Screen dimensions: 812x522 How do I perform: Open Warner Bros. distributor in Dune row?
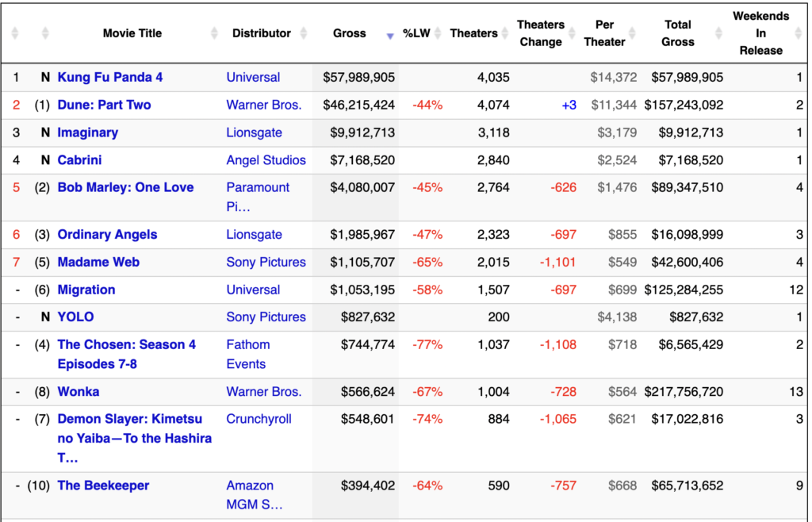[263, 105]
